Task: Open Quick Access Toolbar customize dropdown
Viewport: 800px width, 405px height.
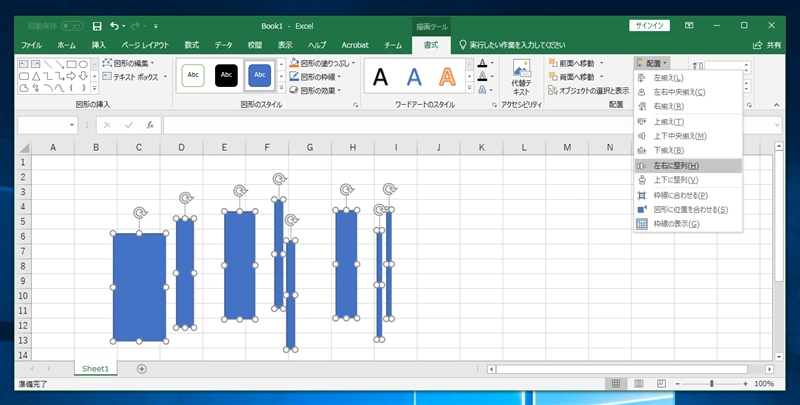Action: point(156,26)
